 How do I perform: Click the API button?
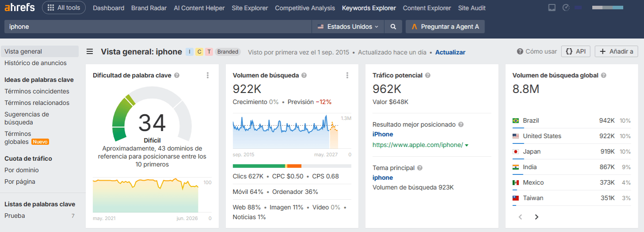576,51
